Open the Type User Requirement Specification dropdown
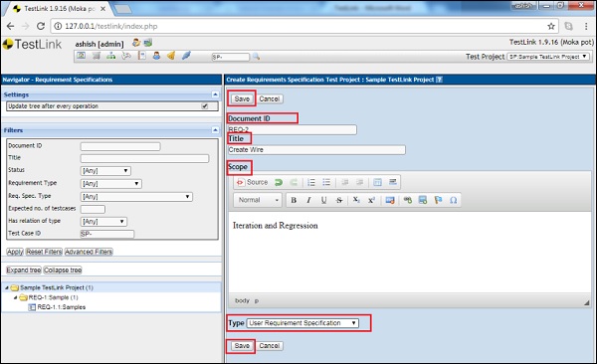Screen dimensions: 597x364 click(302, 323)
